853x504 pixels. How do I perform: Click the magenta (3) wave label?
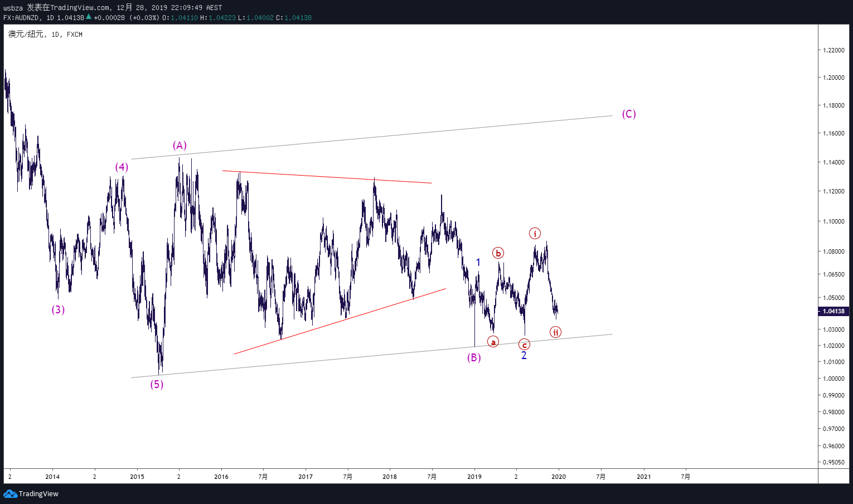point(58,309)
